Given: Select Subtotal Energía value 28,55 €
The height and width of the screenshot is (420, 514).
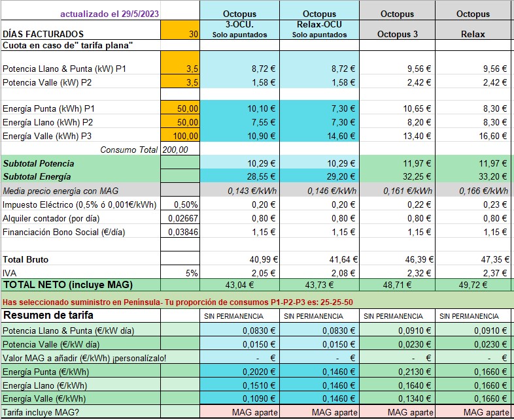Looking at the screenshot, I should coord(239,176).
